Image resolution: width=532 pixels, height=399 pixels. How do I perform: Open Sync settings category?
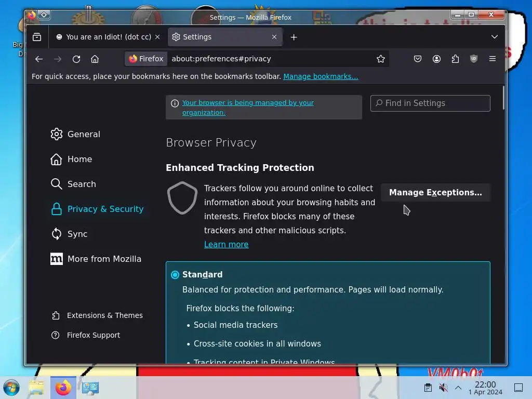69,234
